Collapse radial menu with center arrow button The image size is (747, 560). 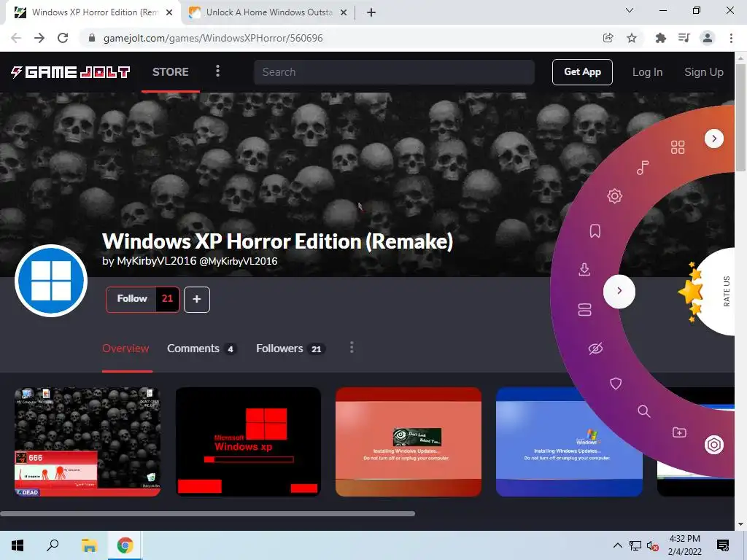619,291
